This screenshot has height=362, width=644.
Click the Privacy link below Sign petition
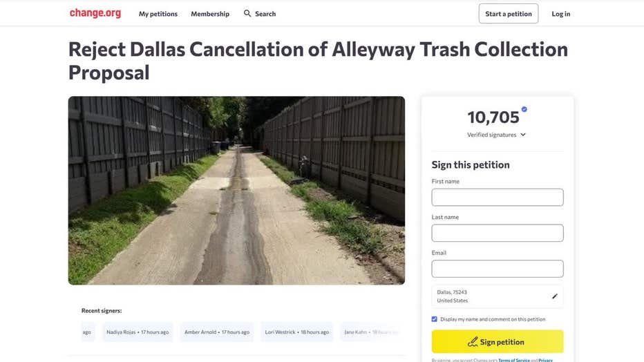[545, 360]
